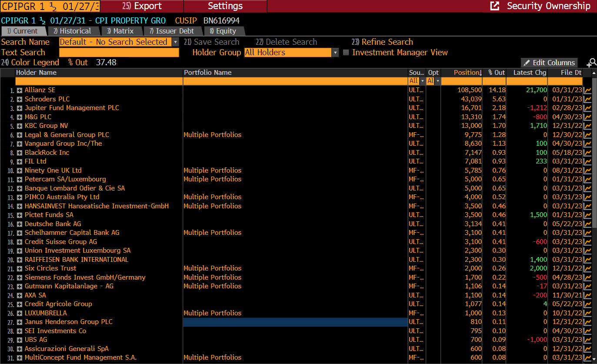Click chart icon on the FIL Ltd row
This screenshot has width=597, height=364.
click(587, 161)
